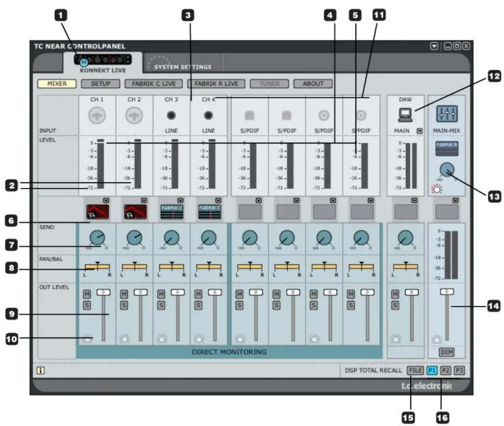Viewport: 504px width, 426px height.
Task: Solo channel CH 2
Action: (x=124, y=305)
